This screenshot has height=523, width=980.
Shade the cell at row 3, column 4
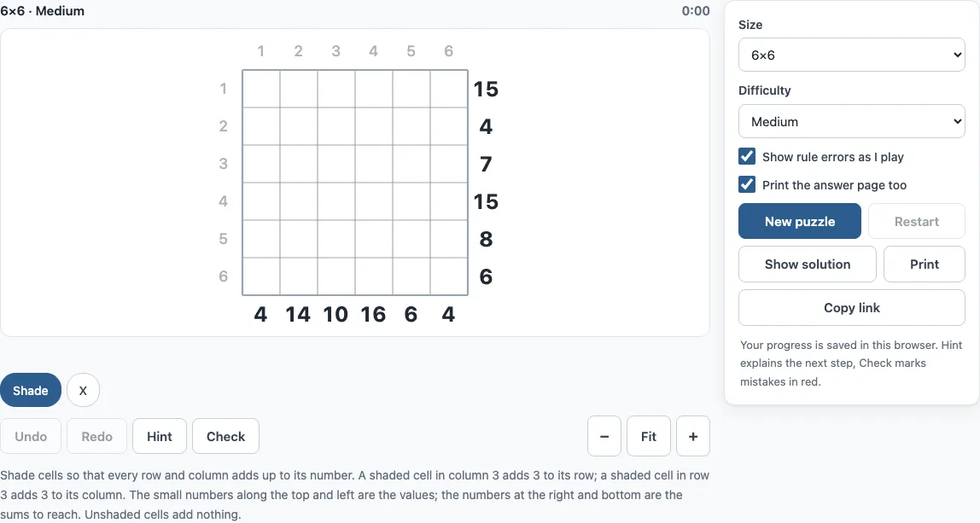point(374,164)
